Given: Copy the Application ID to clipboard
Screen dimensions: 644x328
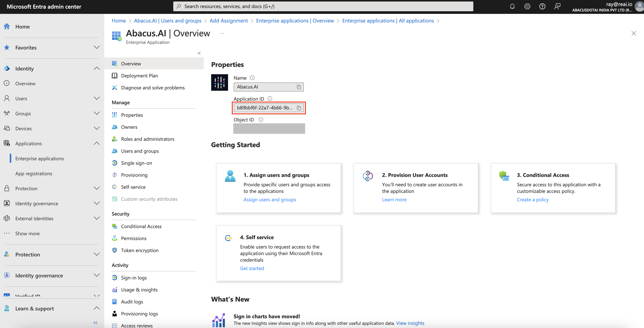Looking at the screenshot, I should 299,108.
